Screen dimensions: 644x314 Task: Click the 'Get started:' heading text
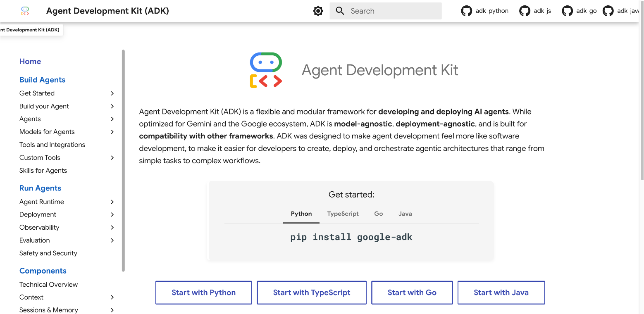[351, 195]
